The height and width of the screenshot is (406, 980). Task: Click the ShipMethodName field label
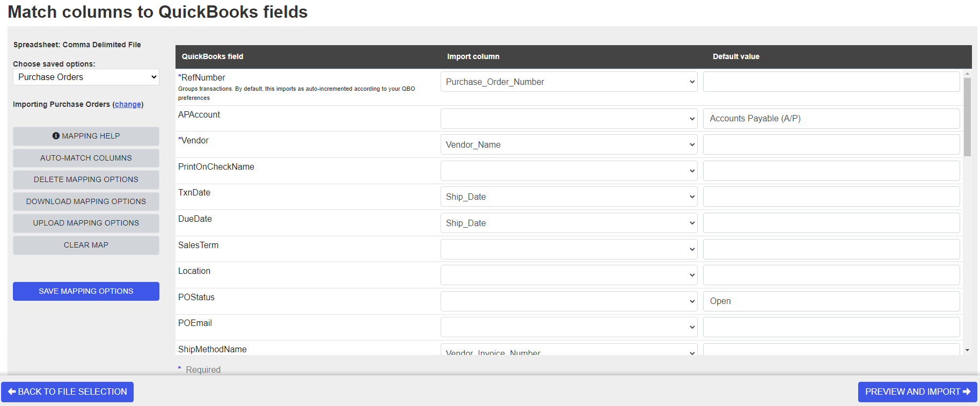(x=213, y=349)
